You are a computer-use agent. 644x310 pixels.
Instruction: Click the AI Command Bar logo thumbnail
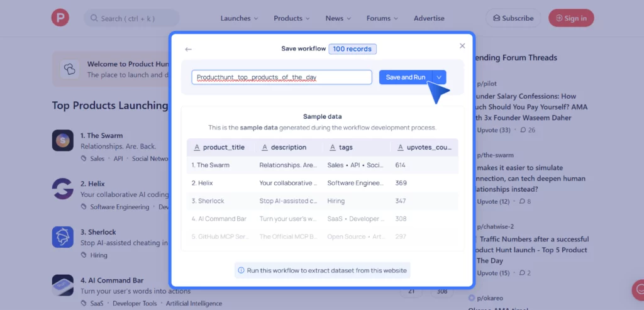point(63,285)
